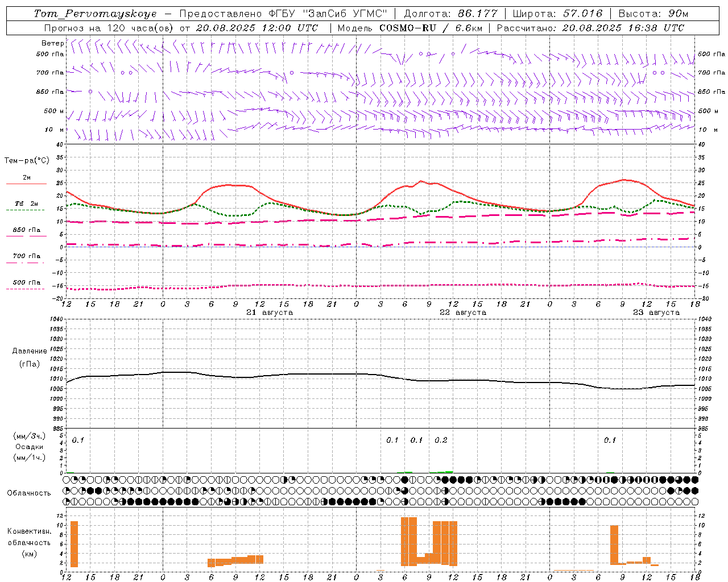The height and width of the screenshot is (582, 728).
Task: Select the latitude value 57.016
Action: 582,14
